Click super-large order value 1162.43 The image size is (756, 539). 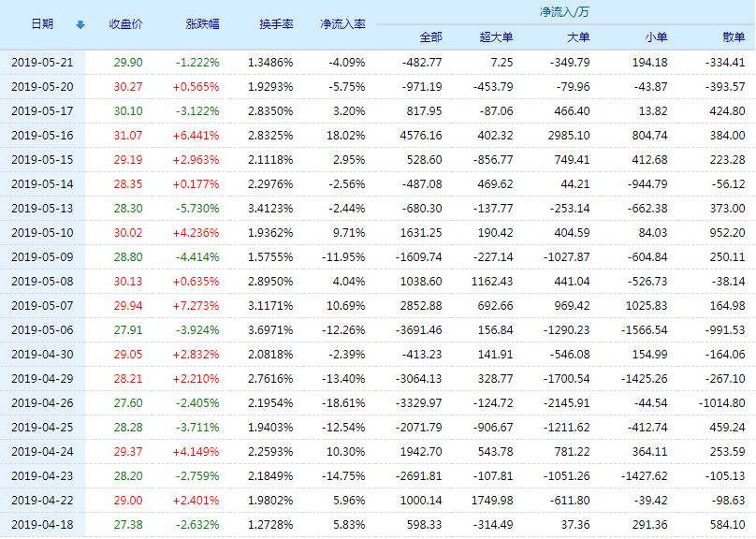(x=492, y=281)
